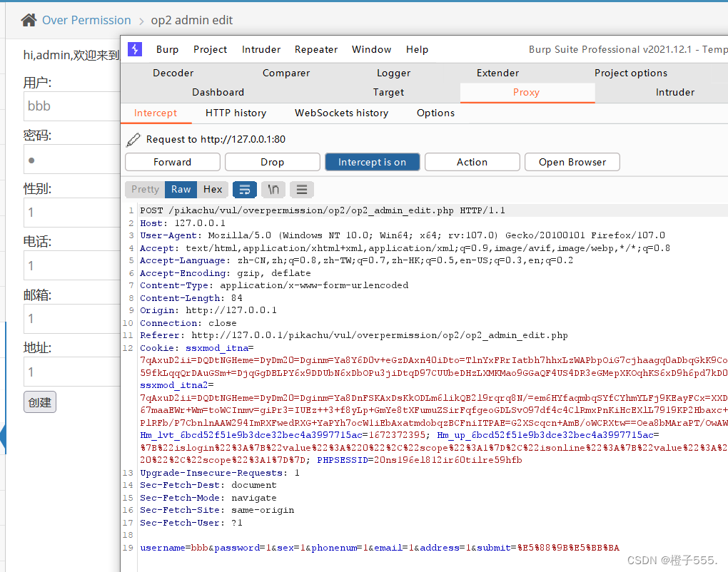Open the Intruder menu in menu bar

pyautogui.click(x=261, y=49)
